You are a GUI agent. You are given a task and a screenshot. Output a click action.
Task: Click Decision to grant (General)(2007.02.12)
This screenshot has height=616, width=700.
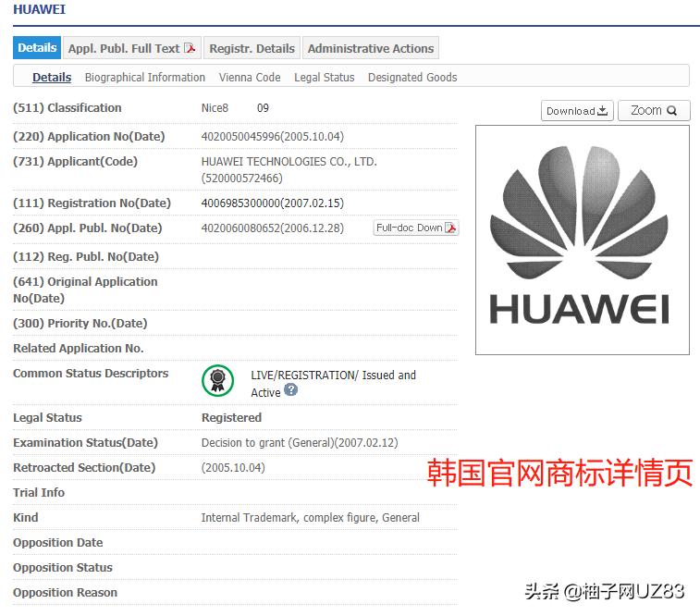(x=300, y=443)
